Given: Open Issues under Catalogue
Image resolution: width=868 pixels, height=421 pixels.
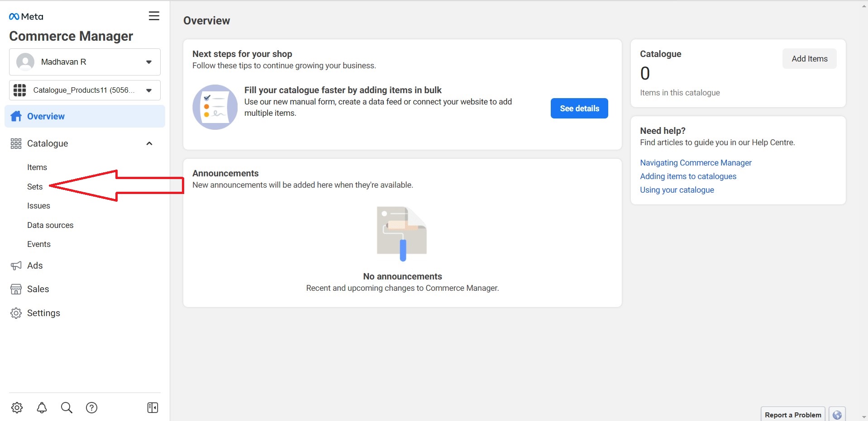Looking at the screenshot, I should point(38,206).
